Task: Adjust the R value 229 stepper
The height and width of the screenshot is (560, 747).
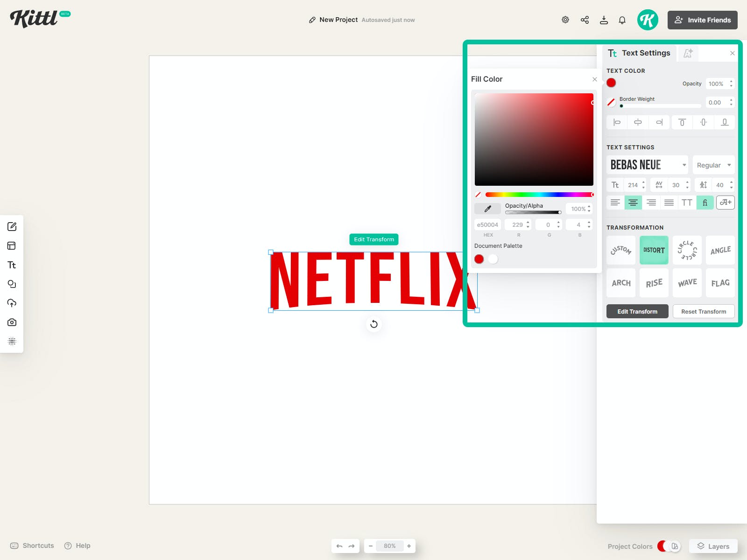Action: coord(528,224)
